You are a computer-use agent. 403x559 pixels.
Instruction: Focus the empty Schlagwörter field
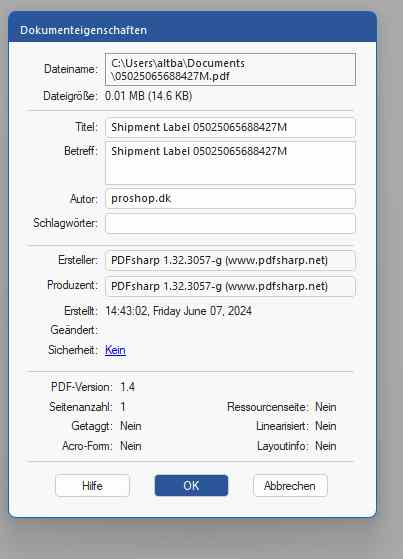tap(230, 224)
